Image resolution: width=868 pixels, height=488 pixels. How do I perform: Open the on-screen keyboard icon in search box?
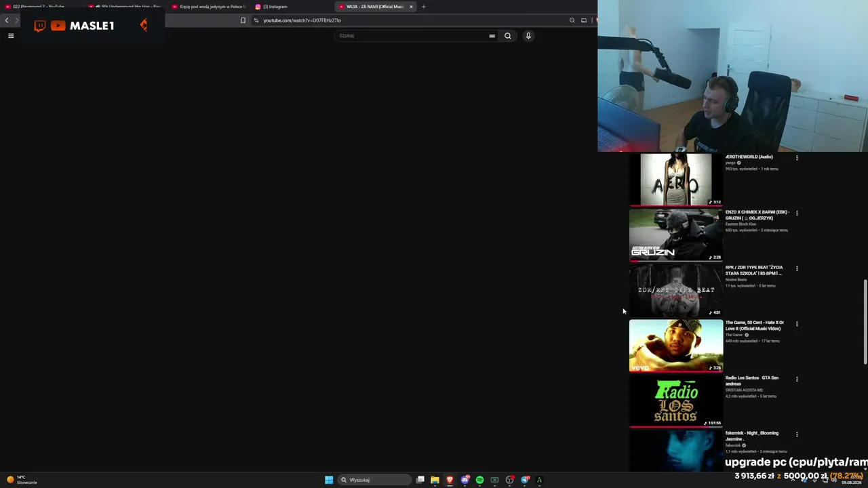coord(492,36)
